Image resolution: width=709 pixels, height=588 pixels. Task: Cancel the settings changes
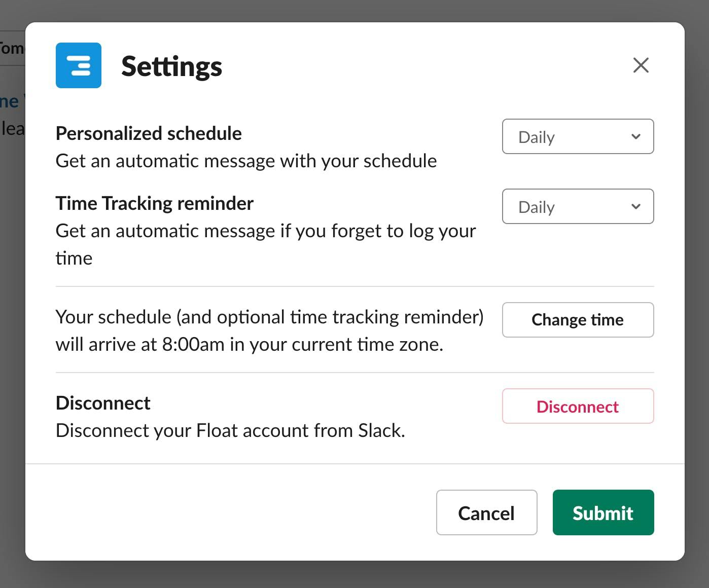[x=486, y=512]
